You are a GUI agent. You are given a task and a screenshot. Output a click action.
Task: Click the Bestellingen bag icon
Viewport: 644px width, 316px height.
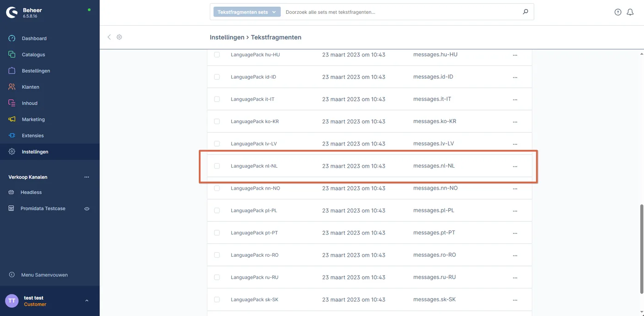click(x=12, y=71)
